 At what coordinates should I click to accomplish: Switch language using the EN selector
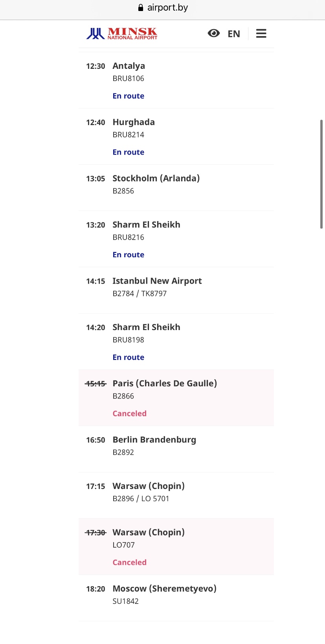pos(234,34)
